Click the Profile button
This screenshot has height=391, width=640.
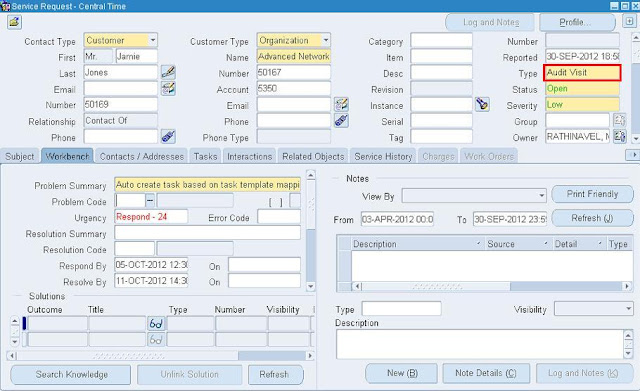[x=577, y=22]
